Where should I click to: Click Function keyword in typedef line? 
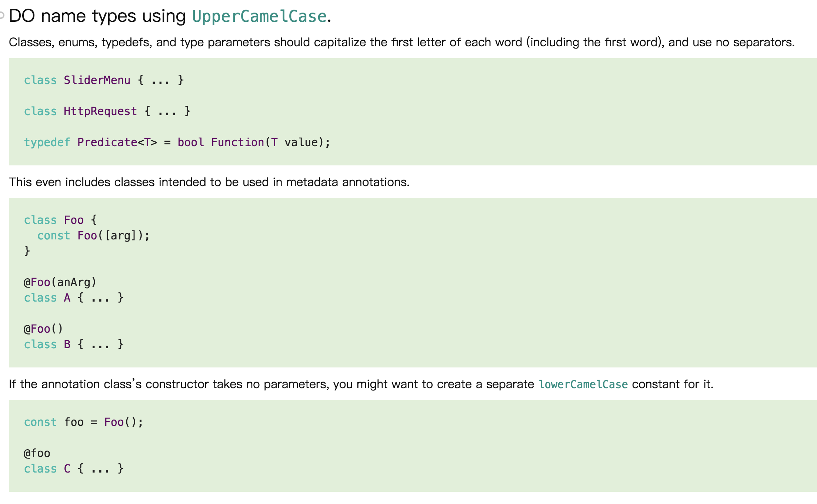pyautogui.click(x=237, y=142)
